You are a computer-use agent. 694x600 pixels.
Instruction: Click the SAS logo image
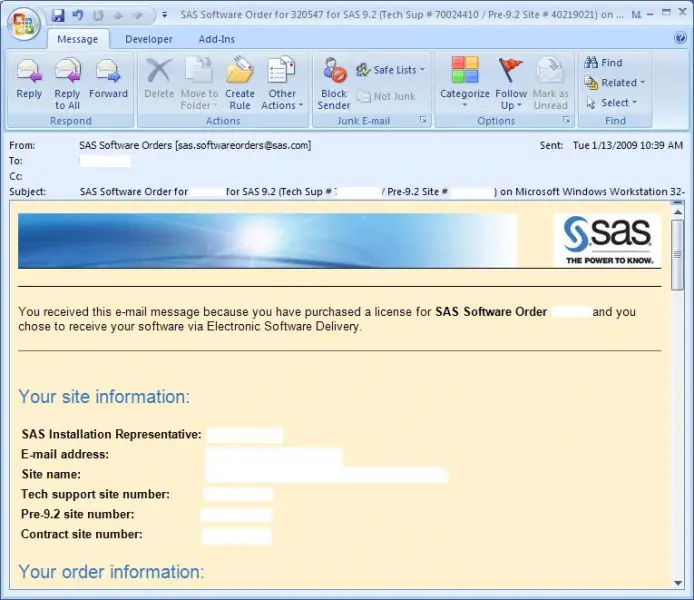pyautogui.click(x=607, y=241)
